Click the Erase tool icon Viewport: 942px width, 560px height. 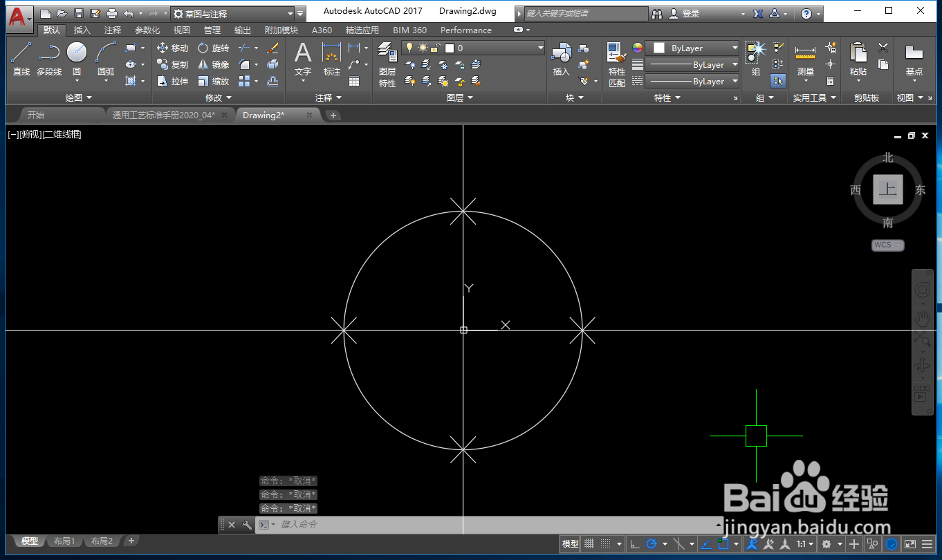tap(273, 48)
